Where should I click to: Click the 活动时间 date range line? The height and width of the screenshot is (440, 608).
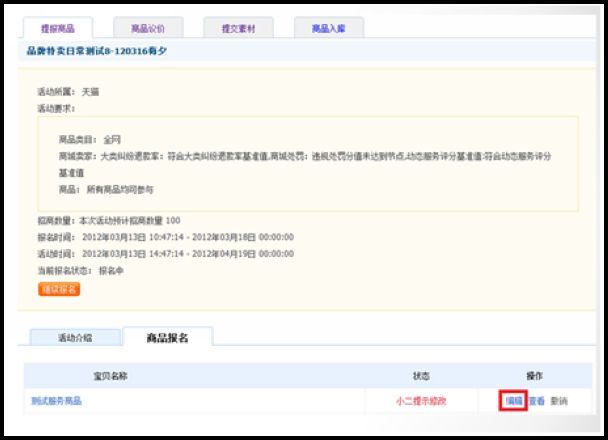pyautogui.click(x=166, y=254)
